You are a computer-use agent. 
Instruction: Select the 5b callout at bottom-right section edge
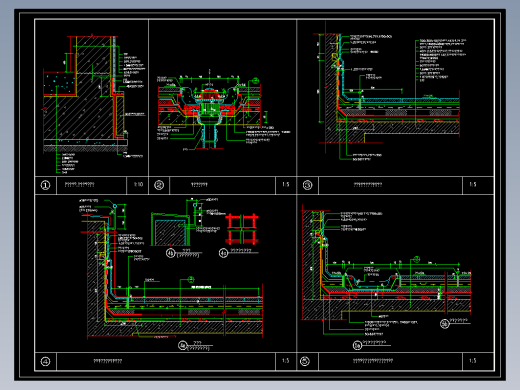pos(445,323)
